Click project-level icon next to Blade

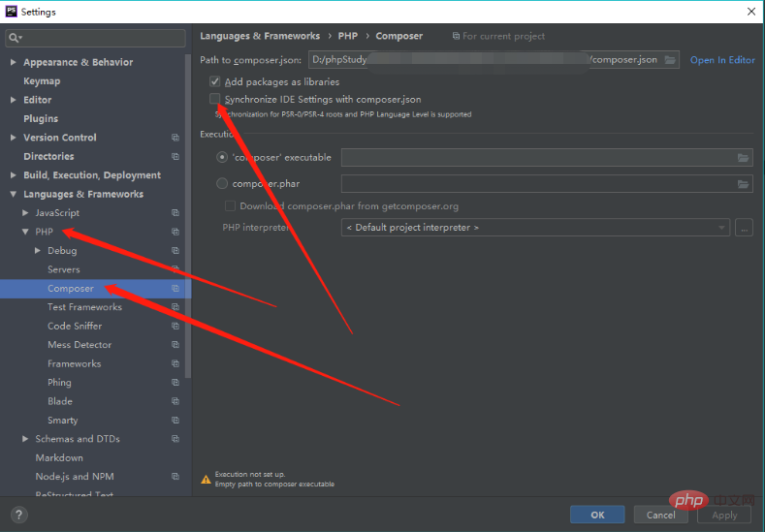pyautogui.click(x=175, y=401)
